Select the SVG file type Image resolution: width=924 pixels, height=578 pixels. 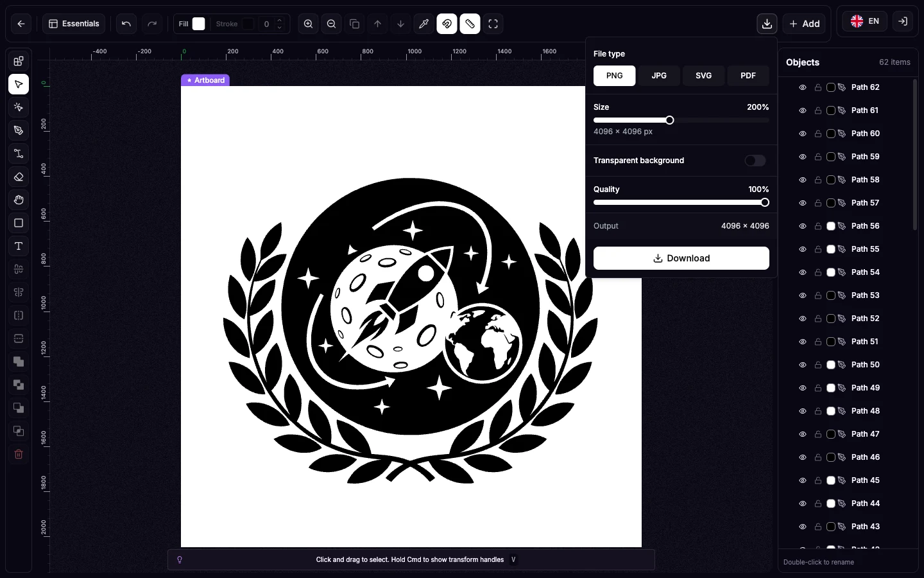coord(703,76)
